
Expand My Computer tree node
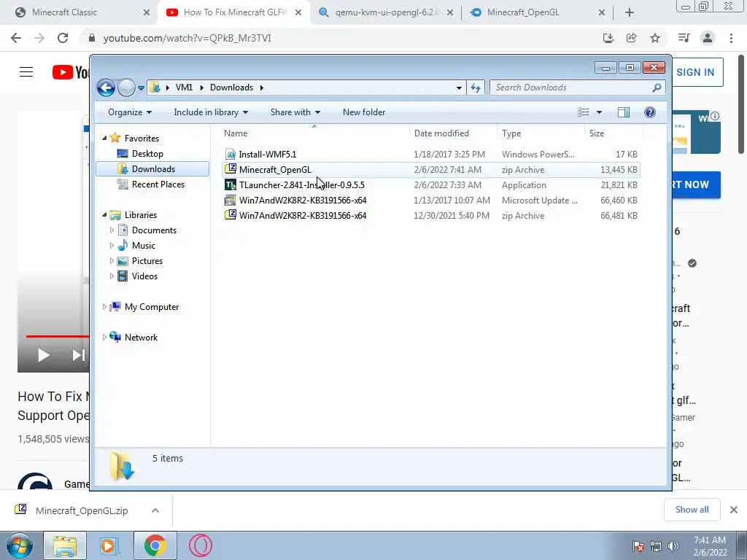click(x=104, y=307)
